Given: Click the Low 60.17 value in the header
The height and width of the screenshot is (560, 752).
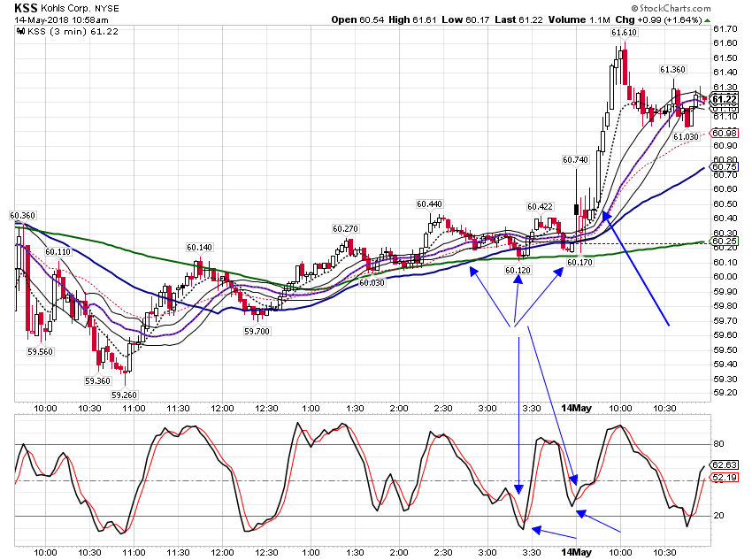Looking at the screenshot, I should 465,19.
